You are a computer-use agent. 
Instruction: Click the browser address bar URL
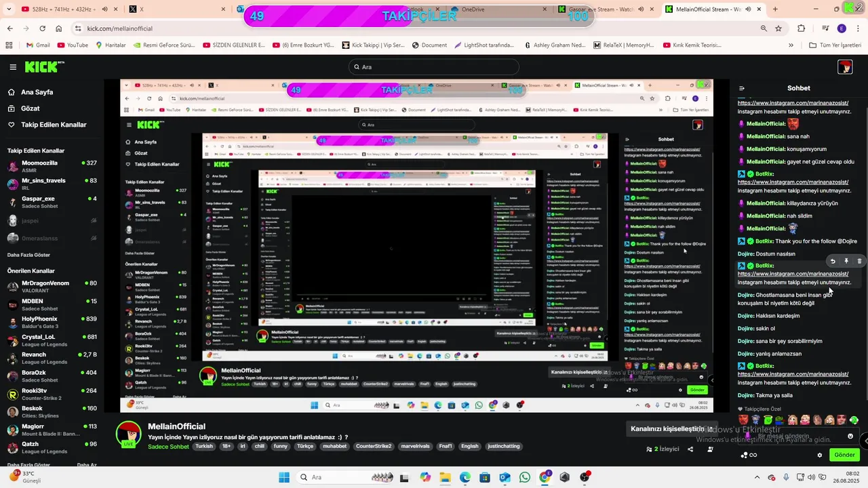pos(119,28)
